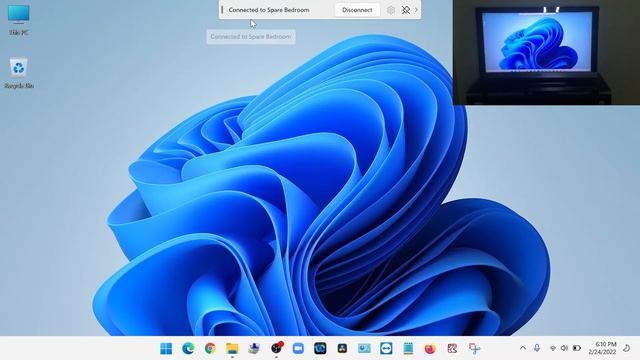Launch DaVinci Resolve from the taskbar
Viewport: 640px width, 360px height.
pos(342,349)
